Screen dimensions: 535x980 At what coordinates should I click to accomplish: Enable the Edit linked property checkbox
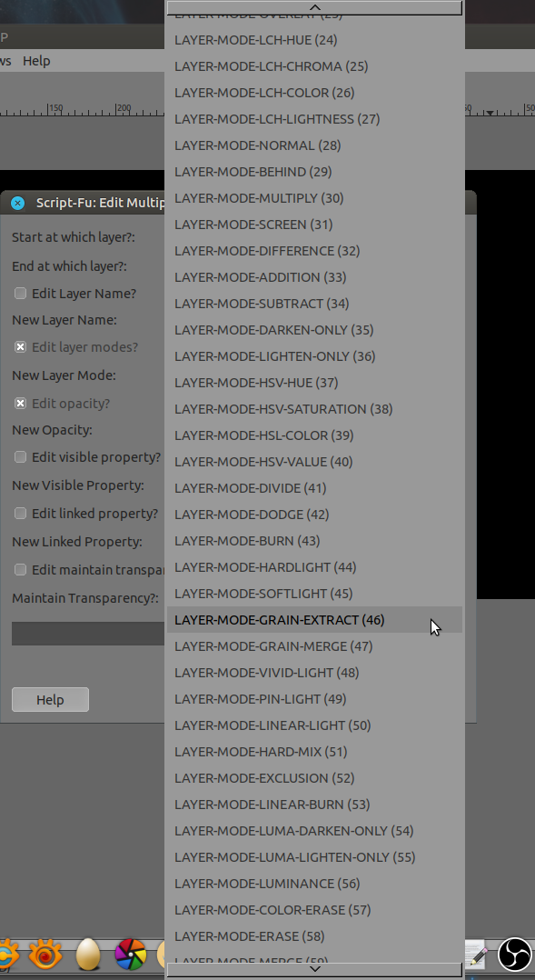[x=21, y=513]
